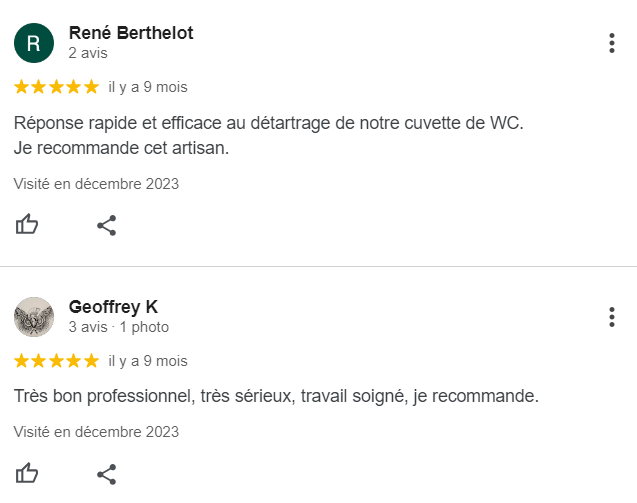Open René Berthelot's profile name link

[131, 33]
